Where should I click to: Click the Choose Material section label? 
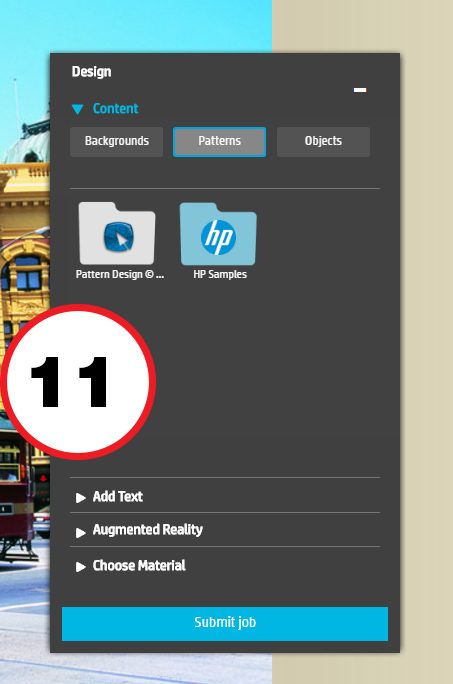point(139,566)
